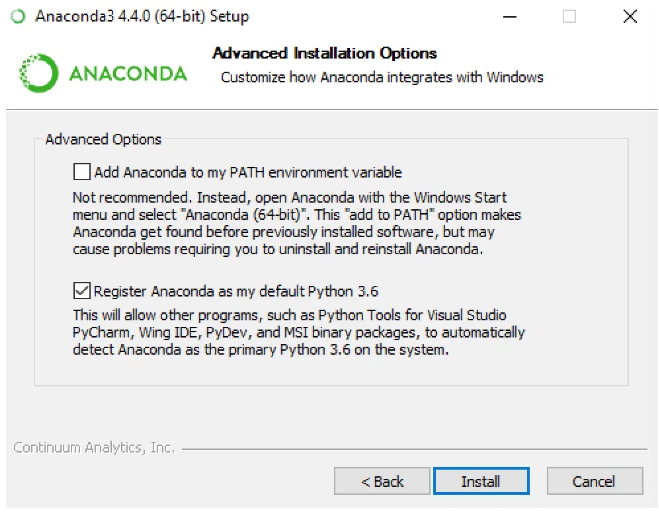Click the 'Customize how Anaconda integrates with Windows' subtitle
Image resolution: width=659 pixels, height=516 pixels.
click(x=381, y=77)
